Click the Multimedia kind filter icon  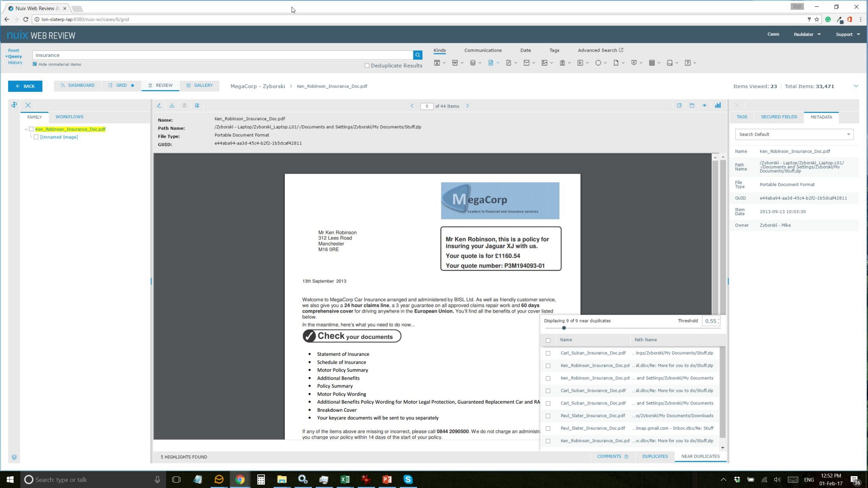pos(581,62)
